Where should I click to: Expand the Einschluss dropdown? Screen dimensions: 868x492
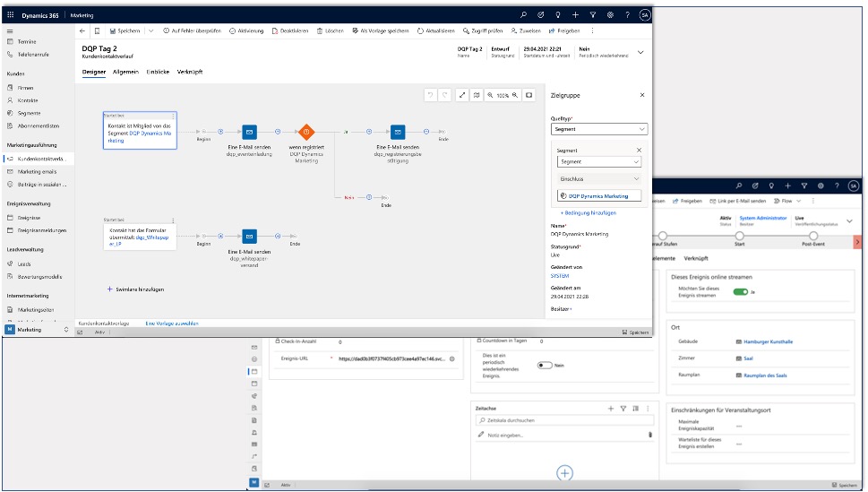[x=598, y=178]
